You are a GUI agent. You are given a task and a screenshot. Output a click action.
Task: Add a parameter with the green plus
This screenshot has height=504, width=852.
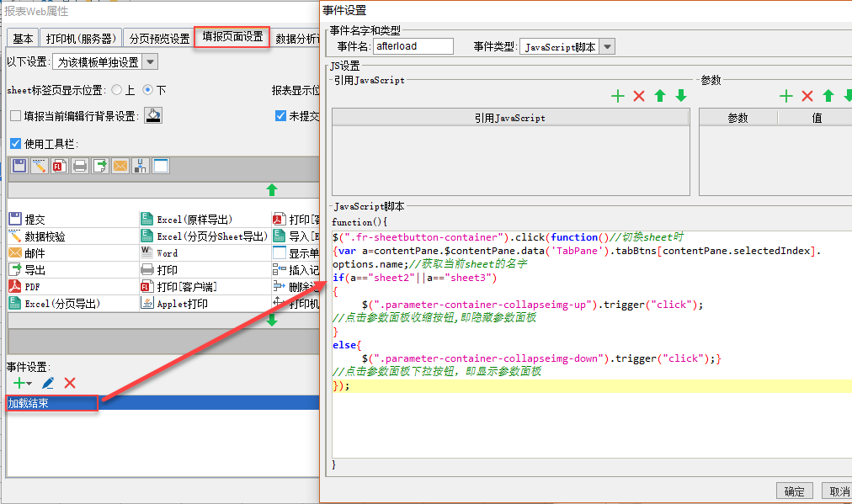[x=786, y=96]
